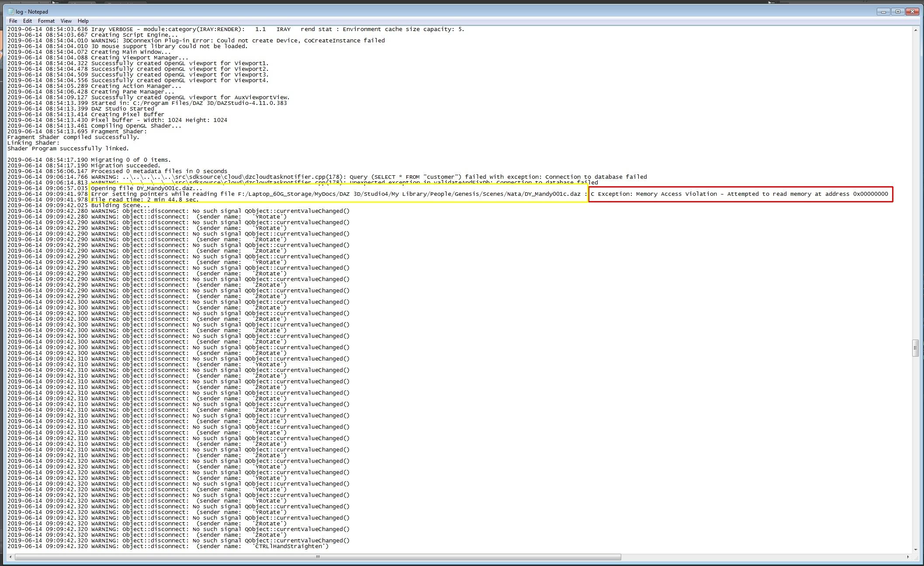Open the File menu

pos(13,21)
